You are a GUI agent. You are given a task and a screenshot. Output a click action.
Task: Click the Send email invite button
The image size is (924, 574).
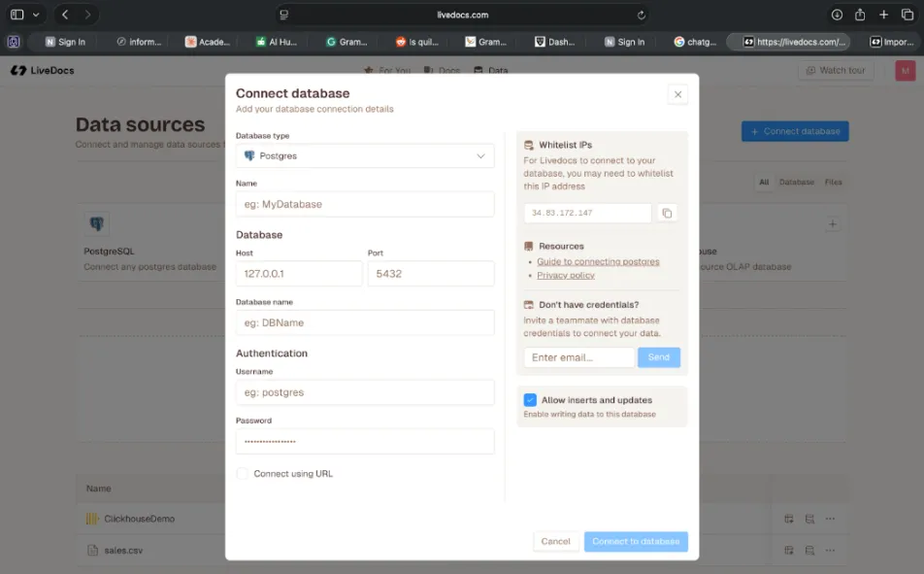click(x=659, y=356)
